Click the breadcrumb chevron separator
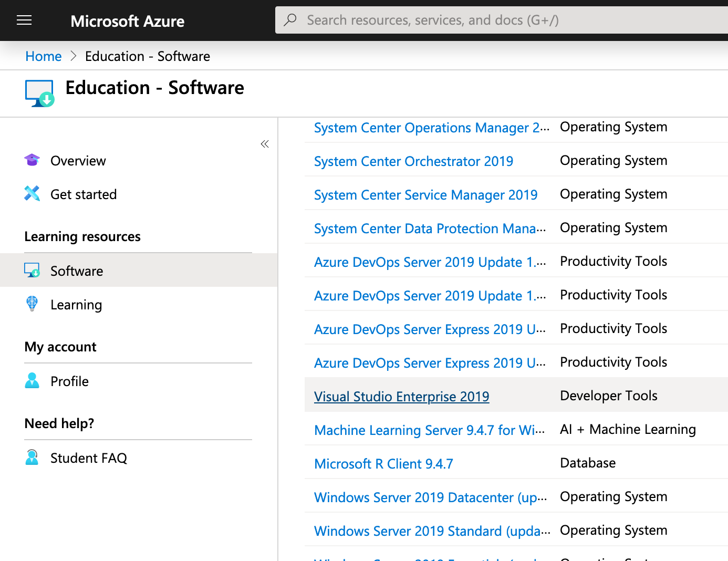The height and width of the screenshot is (561, 728). tap(73, 56)
